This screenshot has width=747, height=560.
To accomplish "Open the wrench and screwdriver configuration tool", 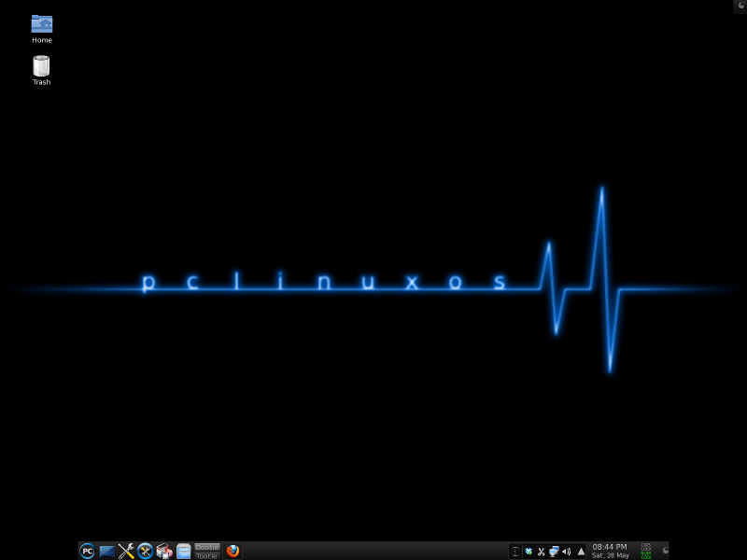I will 126,551.
